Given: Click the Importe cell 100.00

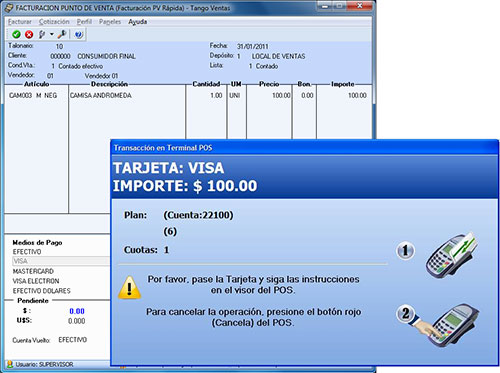Looking at the screenshot, I should click(x=357, y=95).
